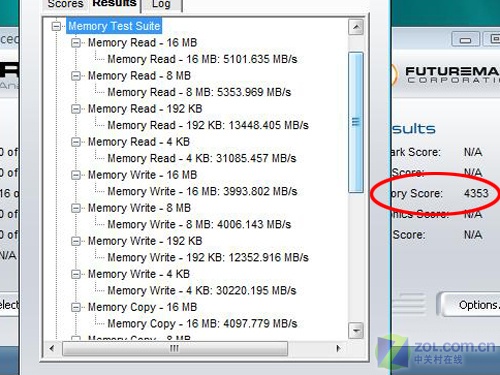500x375 pixels.
Task: Collapse the Memory Read - 8 MB node
Action: pos(76,76)
